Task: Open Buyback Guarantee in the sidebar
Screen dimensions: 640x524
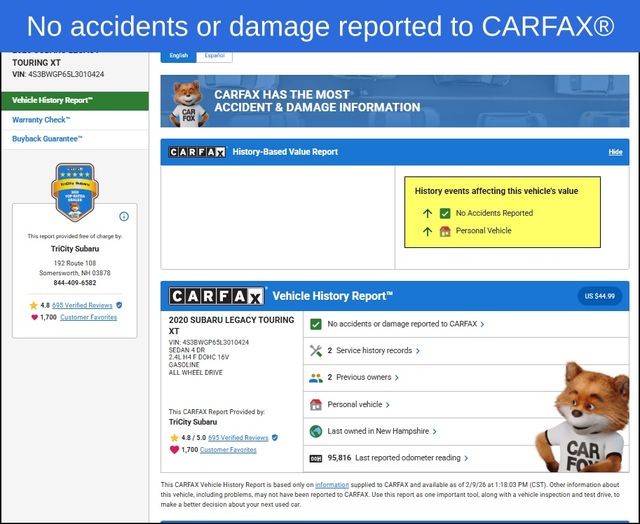Action: click(x=47, y=139)
